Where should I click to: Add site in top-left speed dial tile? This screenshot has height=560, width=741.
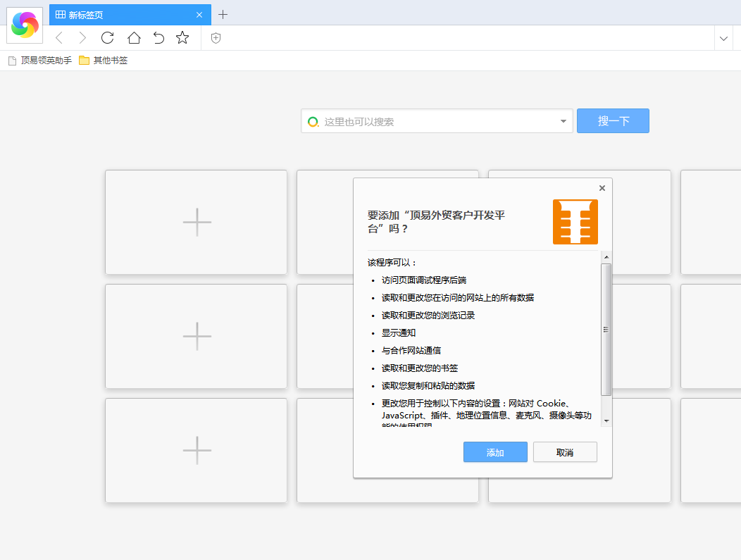196,222
